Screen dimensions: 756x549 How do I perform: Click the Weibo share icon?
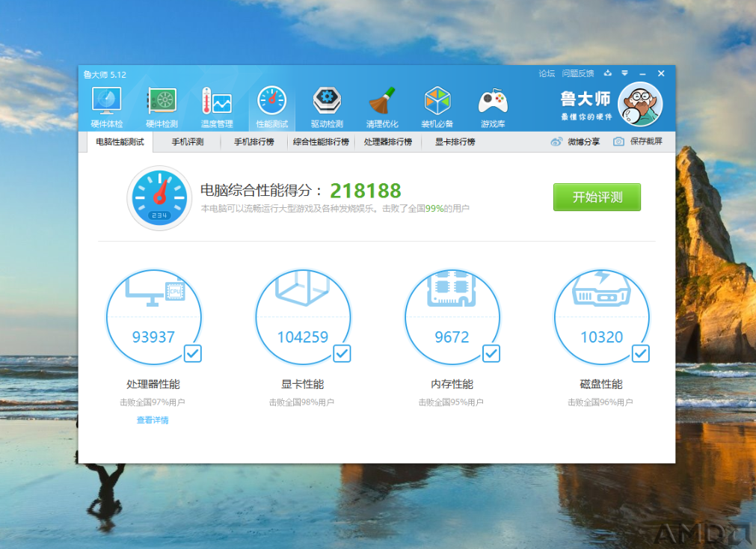coord(556,142)
